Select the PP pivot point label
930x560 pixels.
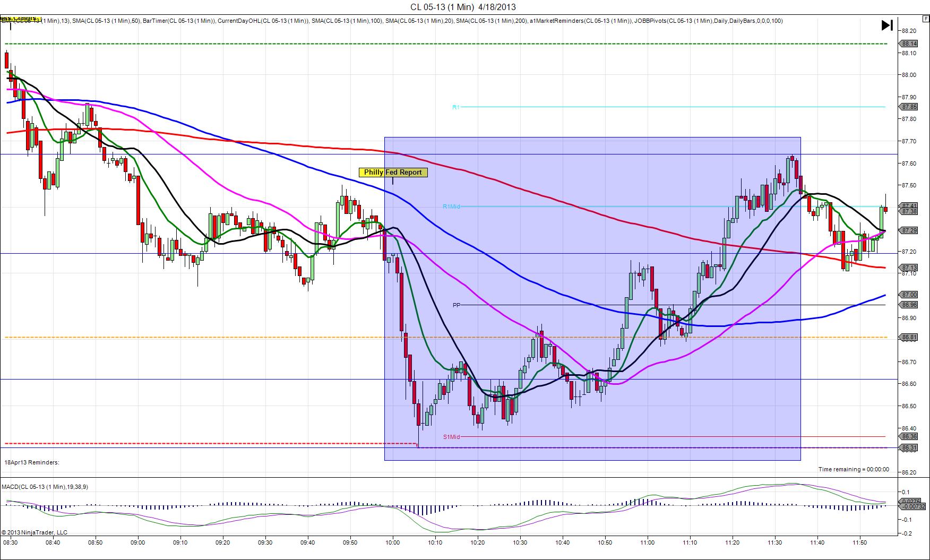456,305
